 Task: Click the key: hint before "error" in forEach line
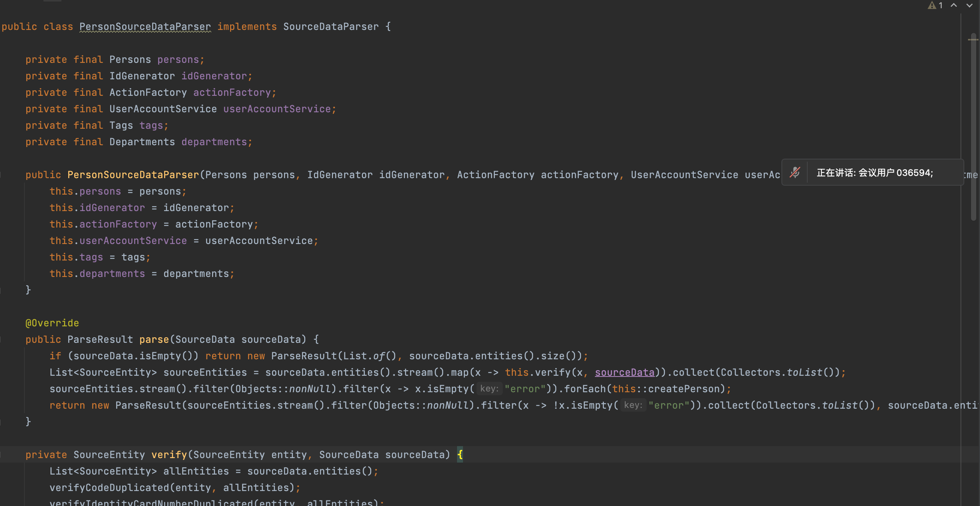pyautogui.click(x=489, y=389)
